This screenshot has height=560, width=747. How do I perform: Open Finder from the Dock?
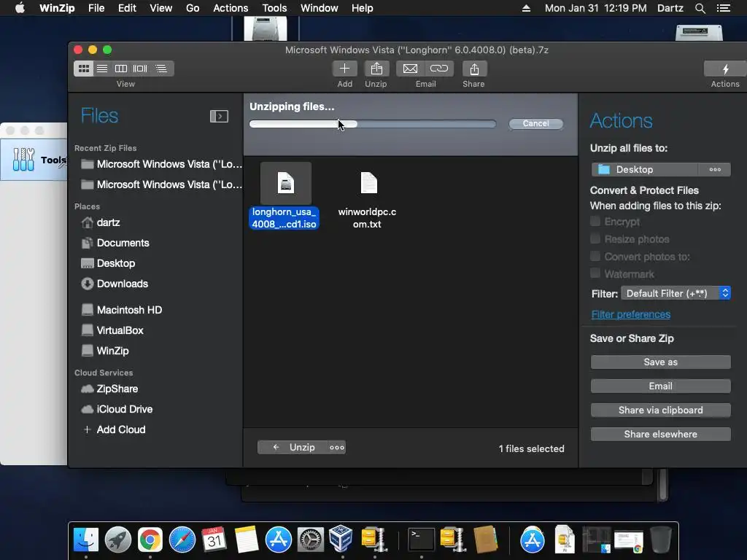[x=86, y=540]
